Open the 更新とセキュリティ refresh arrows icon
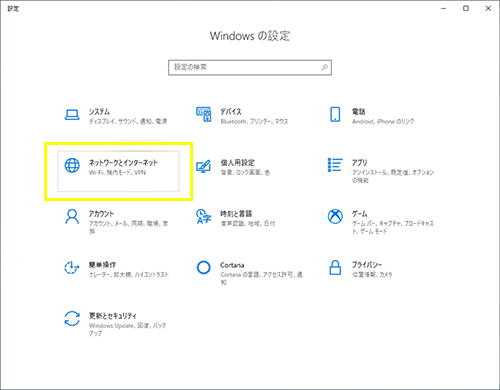The height and width of the screenshot is (390, 500). point(72,318)
